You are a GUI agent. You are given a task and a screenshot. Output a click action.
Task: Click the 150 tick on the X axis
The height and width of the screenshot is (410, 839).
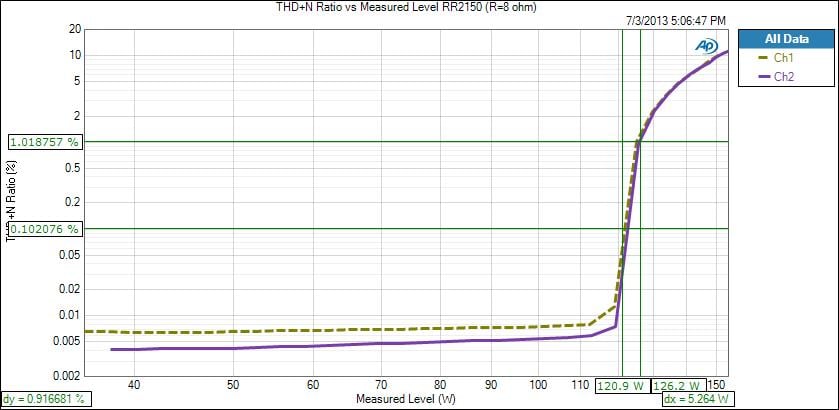coord(716,384)
